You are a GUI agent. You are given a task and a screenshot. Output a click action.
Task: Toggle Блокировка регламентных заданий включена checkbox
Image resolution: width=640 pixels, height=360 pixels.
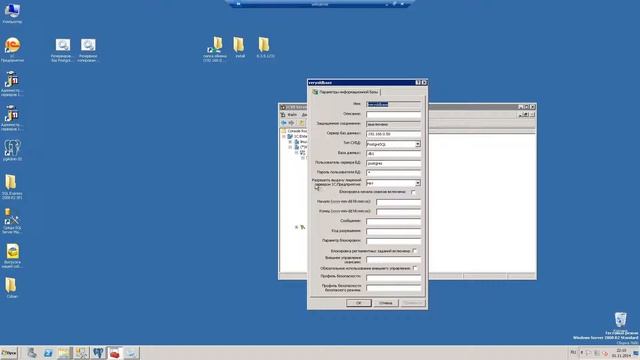tap(415, 251)
